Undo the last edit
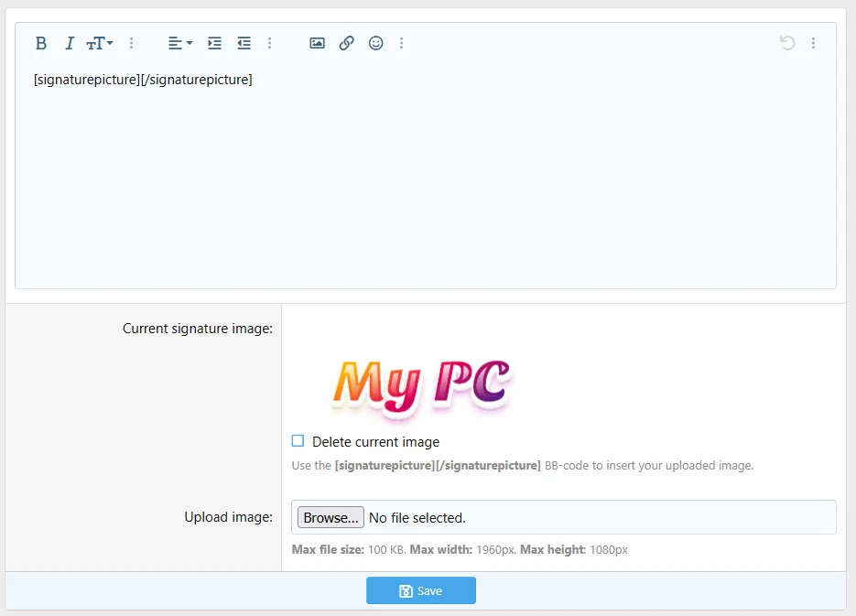The width and height of the screenshot is (856, 616). 786,43
